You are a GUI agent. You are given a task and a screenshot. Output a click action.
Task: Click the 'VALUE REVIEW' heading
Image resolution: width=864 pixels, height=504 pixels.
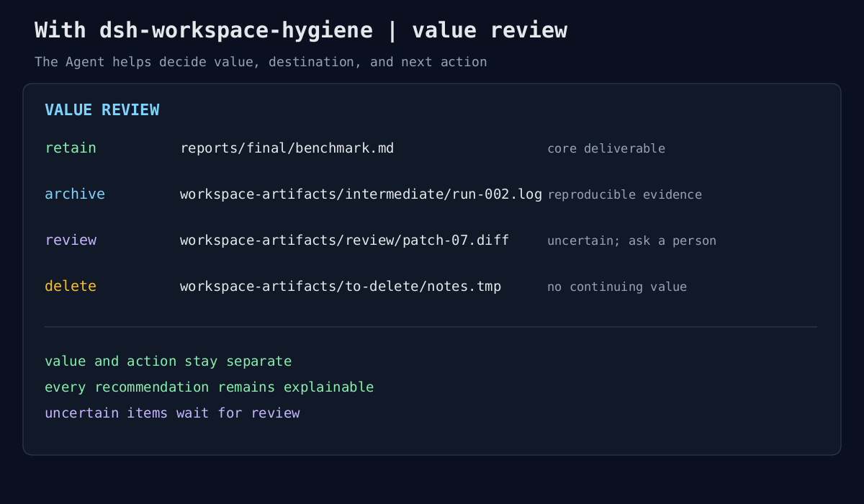pyautogui.click(x=102, y=110)
